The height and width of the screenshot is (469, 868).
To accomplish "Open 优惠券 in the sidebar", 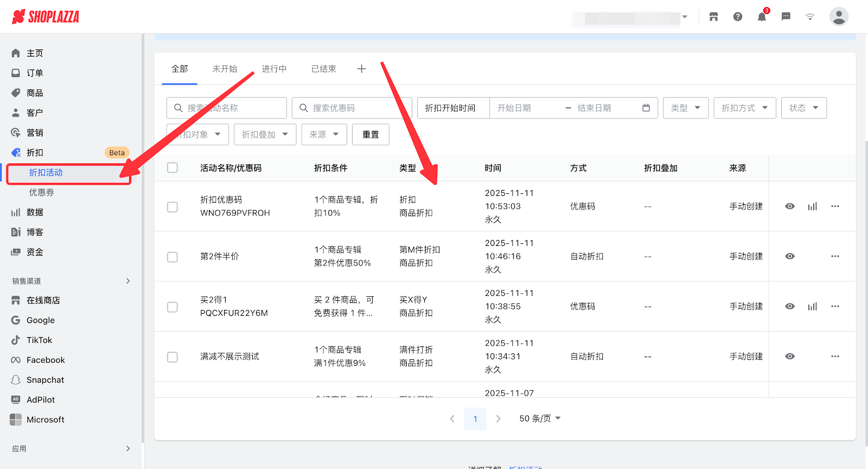I will pos(42,193).
